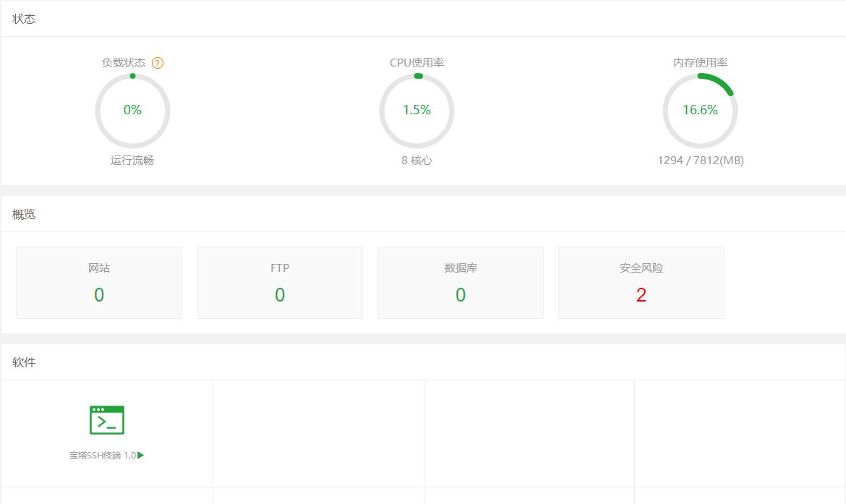Open the 网站 overview card
The height and width of the screenshot is (504, 846).
pyautogui.click(x=98, y=282)
